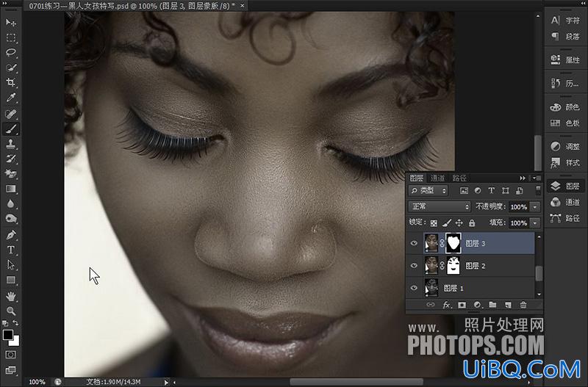Switch to the 通道 tab
This screenshot has width=588, height=387.
(437, 178)
